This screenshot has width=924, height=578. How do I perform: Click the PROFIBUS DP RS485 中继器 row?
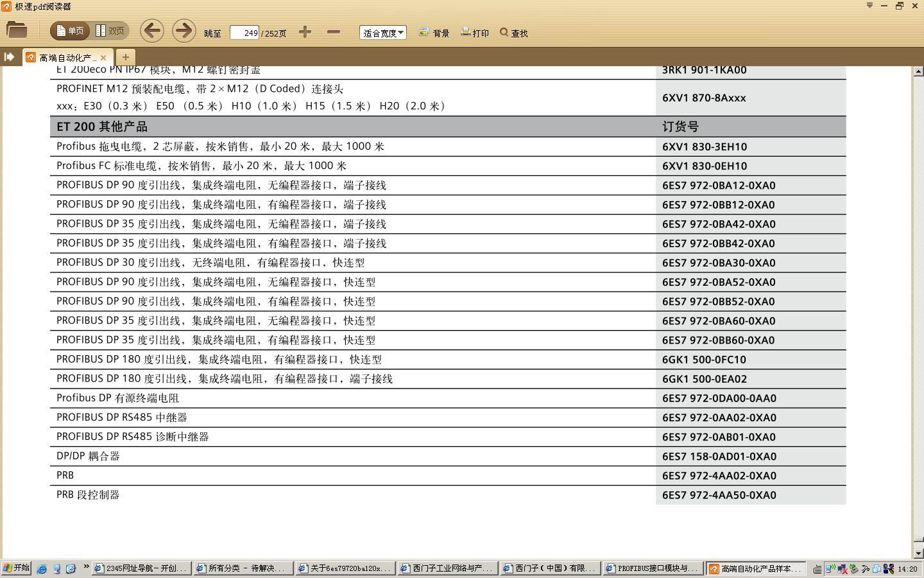click(x=122, y=417)
